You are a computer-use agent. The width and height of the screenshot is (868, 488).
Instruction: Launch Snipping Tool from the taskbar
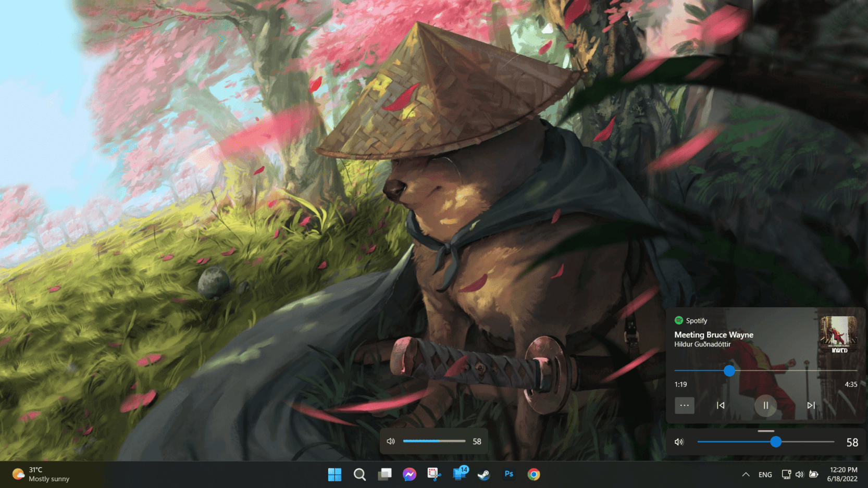(434, 474)
